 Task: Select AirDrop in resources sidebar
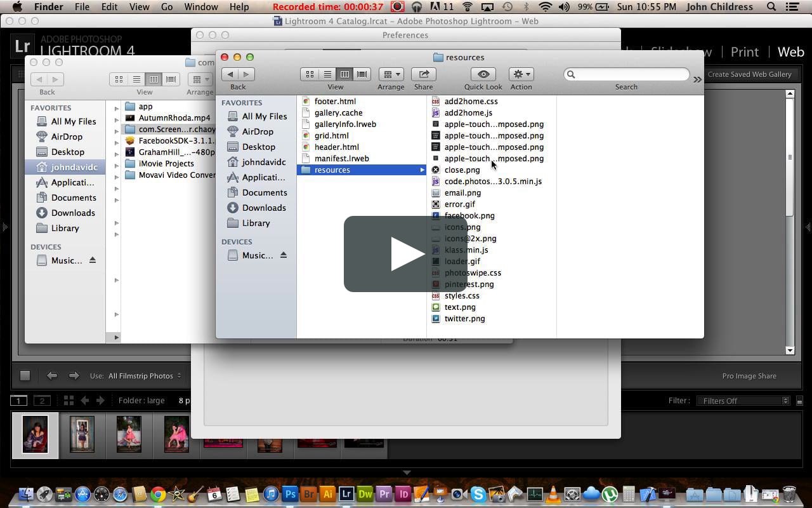click(x=258, y=131)
